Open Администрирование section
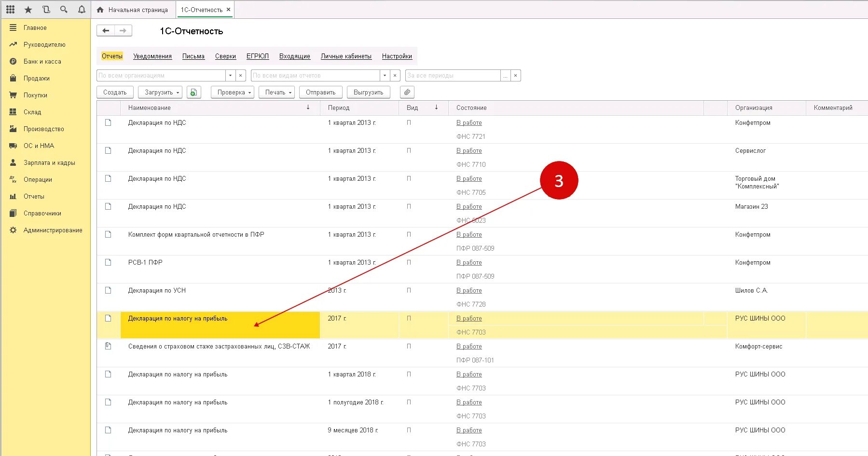Viewport: 868px width, 456px height. [53, 230]
